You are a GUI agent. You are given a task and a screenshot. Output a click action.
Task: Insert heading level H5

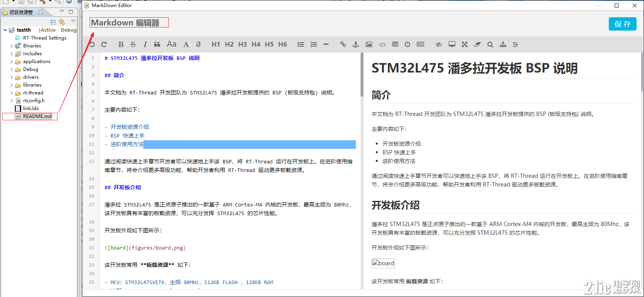269,44
